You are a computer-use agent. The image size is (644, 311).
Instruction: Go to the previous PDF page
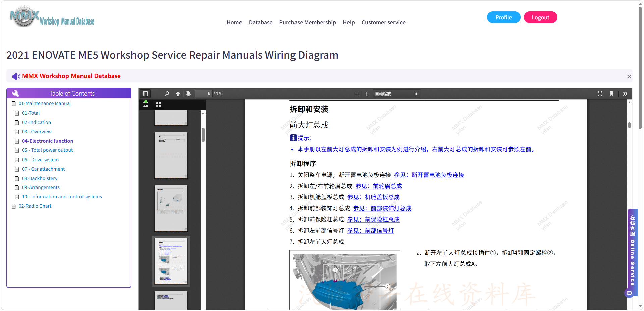pos(178,94)
